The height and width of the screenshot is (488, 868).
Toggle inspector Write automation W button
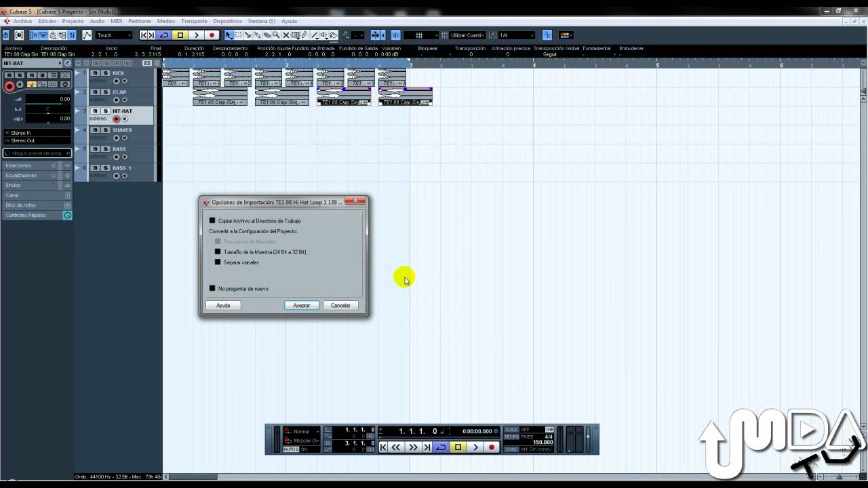pyautogui.click(x=42, y=75)
